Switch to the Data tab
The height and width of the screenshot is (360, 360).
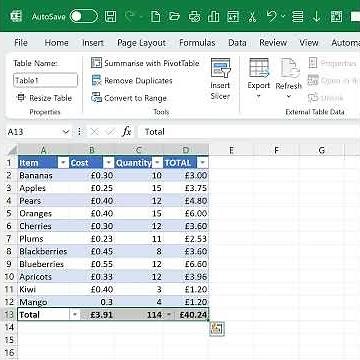click(x=237, y=43)
